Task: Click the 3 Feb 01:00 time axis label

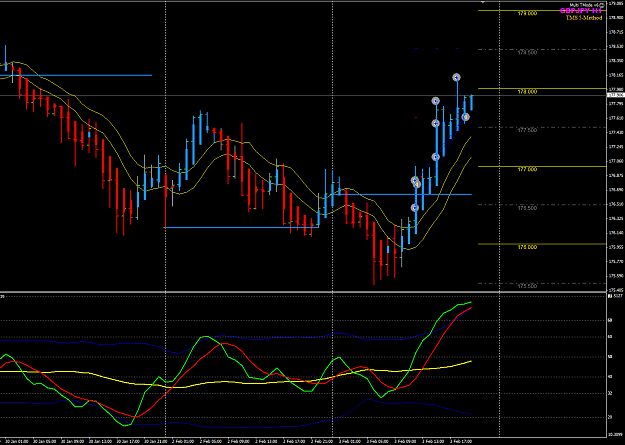Action: tap(352, 441)
